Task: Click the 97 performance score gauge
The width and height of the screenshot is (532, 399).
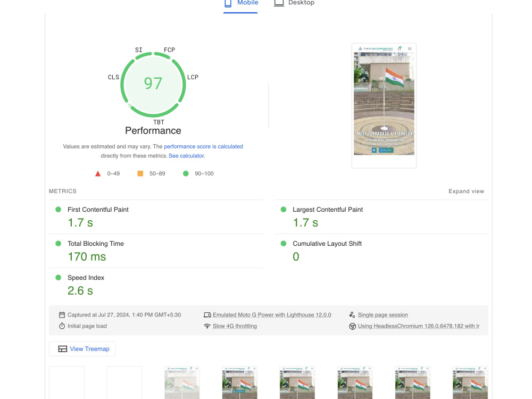Action: (153, 84)
